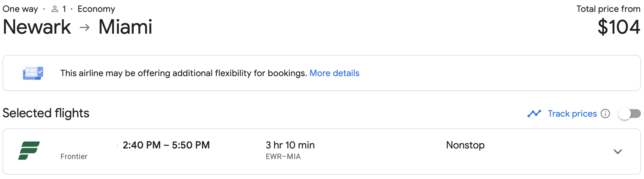Image resolution: width=644 pixels, height=179 pixels.
Task: Click the Frontier airline logo
Action: (29, 151)
